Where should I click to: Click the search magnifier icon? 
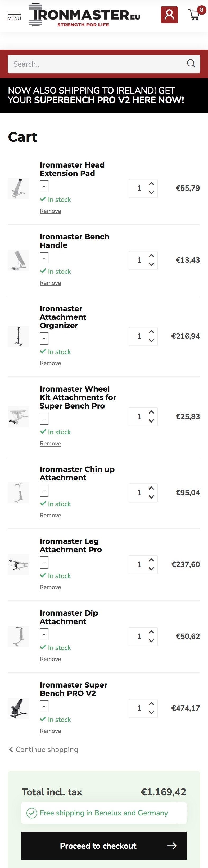coord(191,64)
